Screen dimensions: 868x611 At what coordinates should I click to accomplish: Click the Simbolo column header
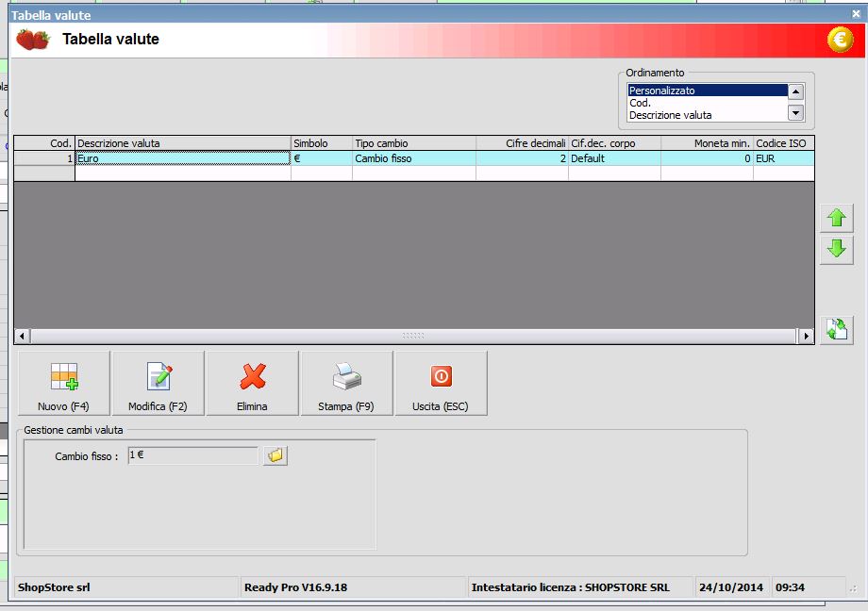coord(322,143)
